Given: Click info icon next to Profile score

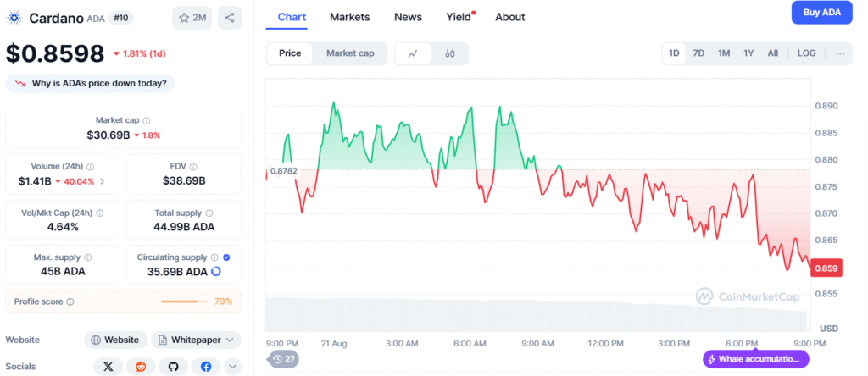Looking at the screenshot, I should pos(70,302).
